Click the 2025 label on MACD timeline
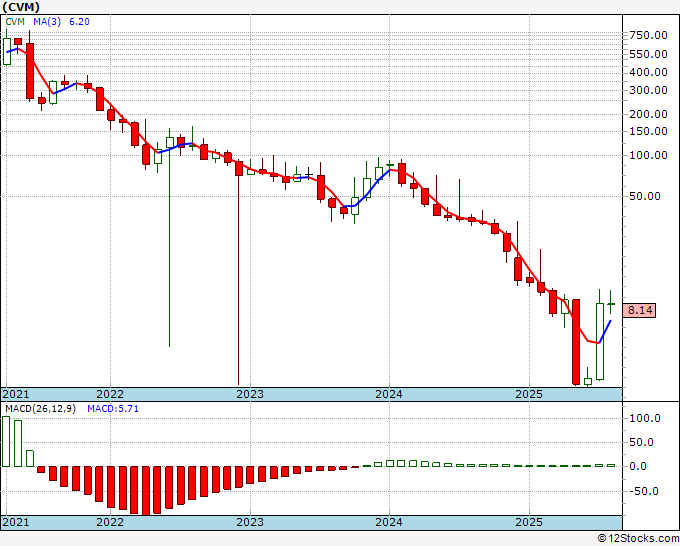This screenshot has height=546, width=680. point(529,522)
